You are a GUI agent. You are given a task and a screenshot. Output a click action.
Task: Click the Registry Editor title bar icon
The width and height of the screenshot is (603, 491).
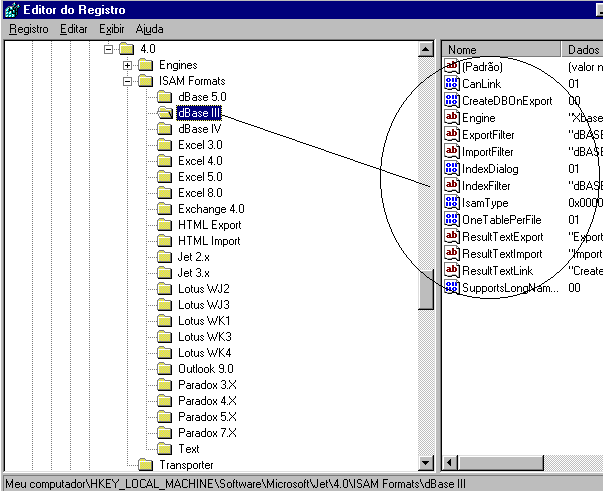point(12,10)
